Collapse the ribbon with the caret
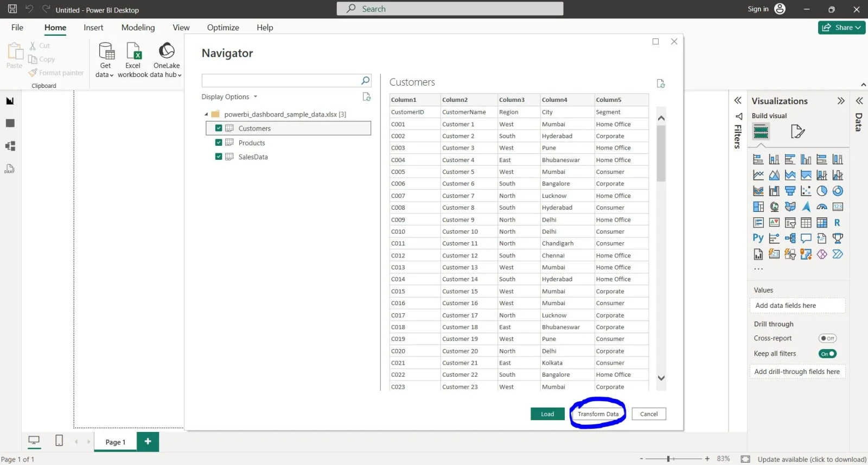 click(863, 85)
